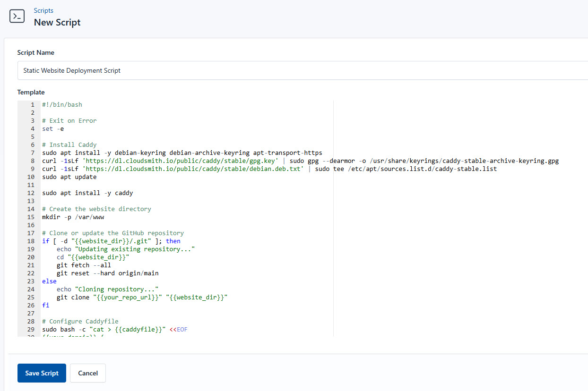
Task: Click the Scripts terminal icon in the header
Action: tap(17, 16)
